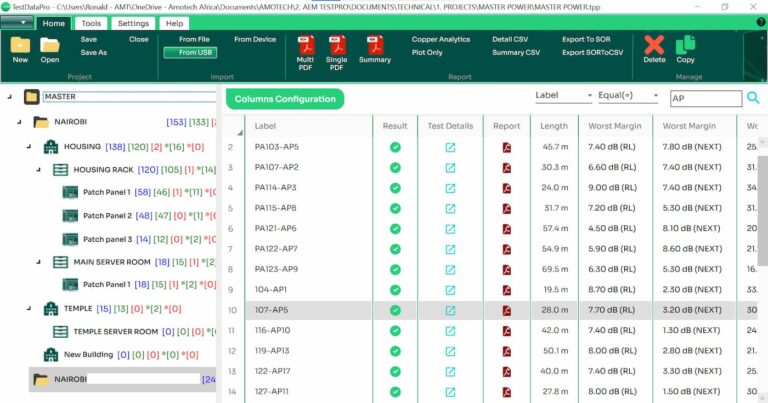Open PDF report for PA123-AP9
Screen dimensions: 768x403
click(506, 269)
